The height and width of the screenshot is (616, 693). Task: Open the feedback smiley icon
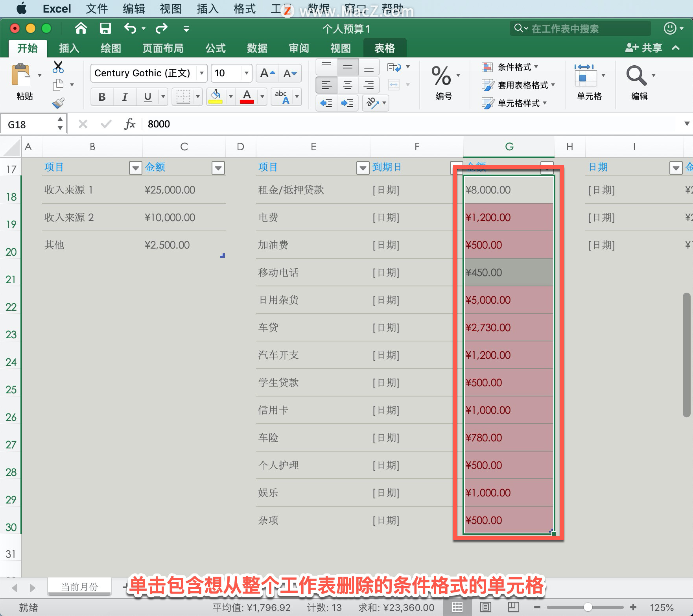coord(670,28)
